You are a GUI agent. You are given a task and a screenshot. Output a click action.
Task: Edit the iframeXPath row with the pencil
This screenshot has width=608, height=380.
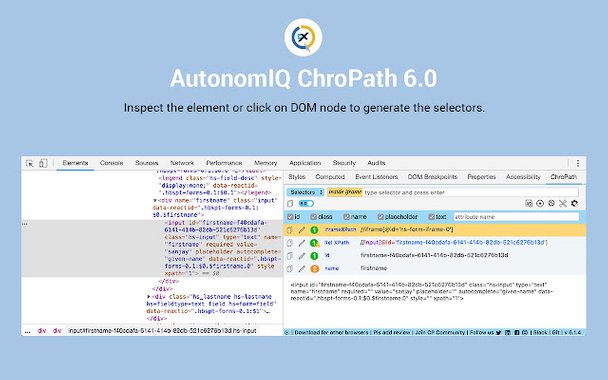point(302,230)
